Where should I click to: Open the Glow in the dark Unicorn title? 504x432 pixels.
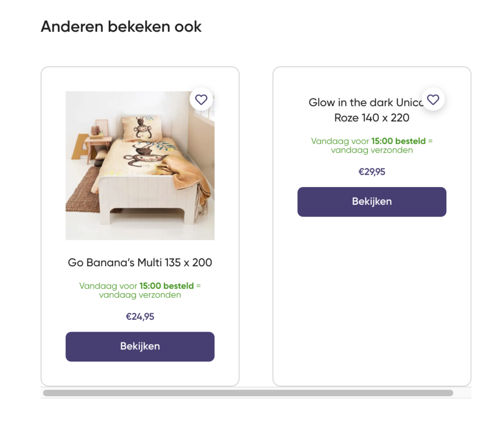click(x=365, y=103)
